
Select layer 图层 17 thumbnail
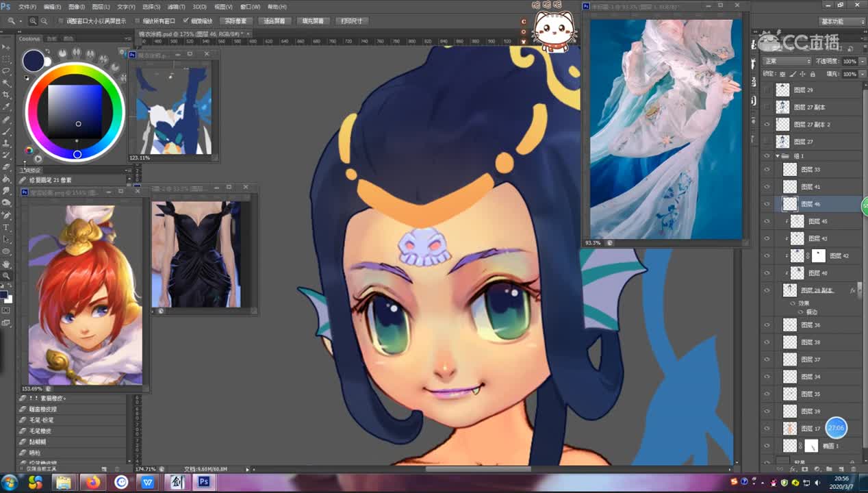pos(790,429)
